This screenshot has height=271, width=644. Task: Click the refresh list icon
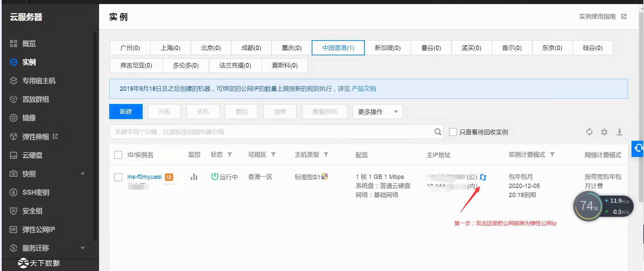589,132
